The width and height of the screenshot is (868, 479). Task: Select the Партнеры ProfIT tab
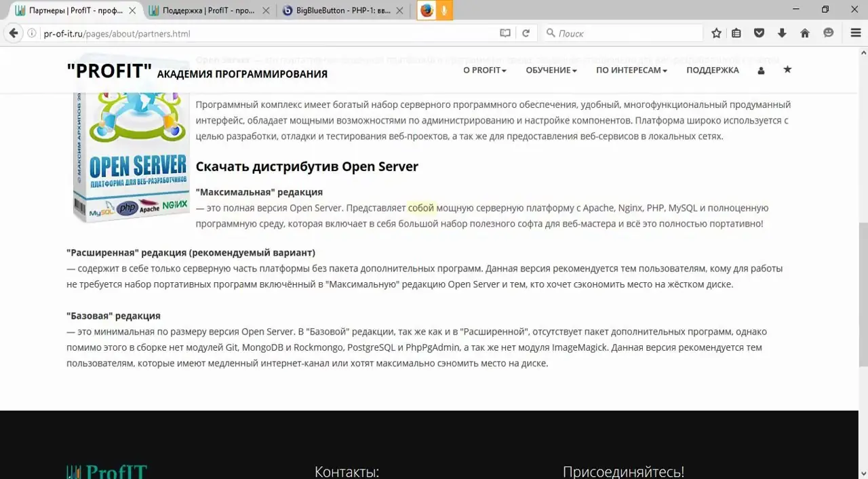coord(75,10)
